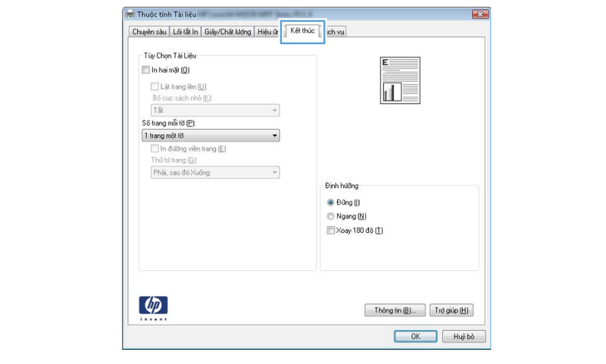Select the Hiệu ứng tab
The width and height of the screenshot is (606, 364).
click(x=267, y=32)
